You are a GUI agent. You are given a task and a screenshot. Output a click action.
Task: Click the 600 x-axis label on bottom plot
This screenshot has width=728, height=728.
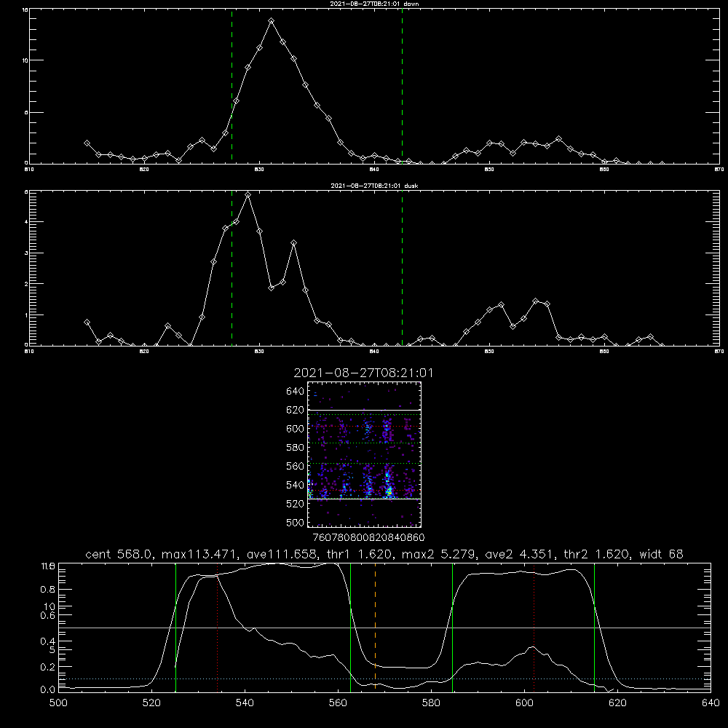tap(525, 703)
